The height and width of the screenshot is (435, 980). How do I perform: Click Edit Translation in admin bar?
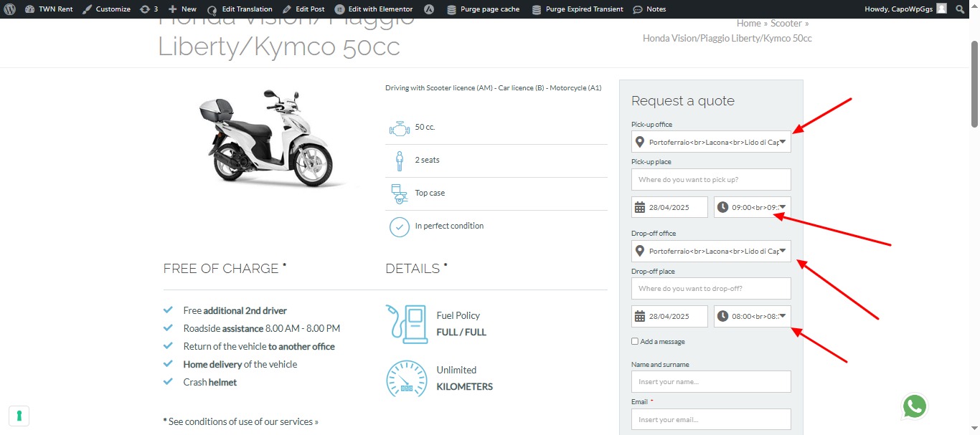[240, 9]
